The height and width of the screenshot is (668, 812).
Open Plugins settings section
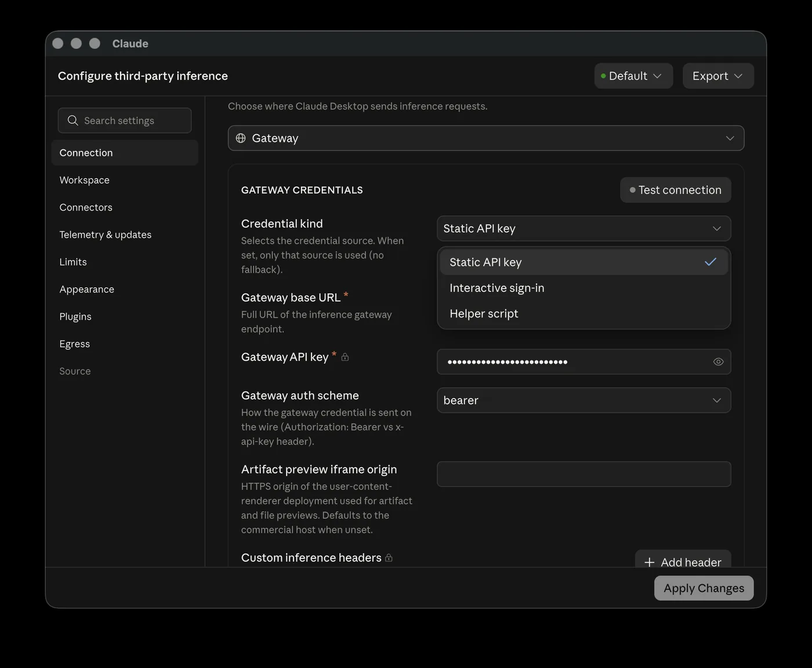pyautogui.click(x=125, y=316)
